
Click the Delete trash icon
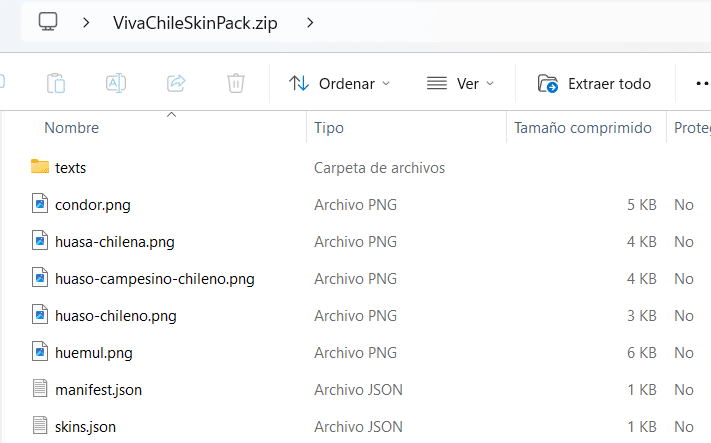coord(236,84)
